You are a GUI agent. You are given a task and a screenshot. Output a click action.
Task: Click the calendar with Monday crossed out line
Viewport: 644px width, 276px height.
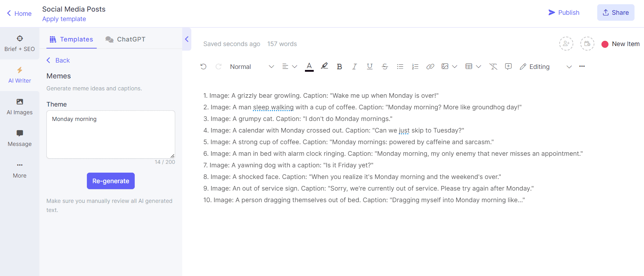click(x=334, y=130)
